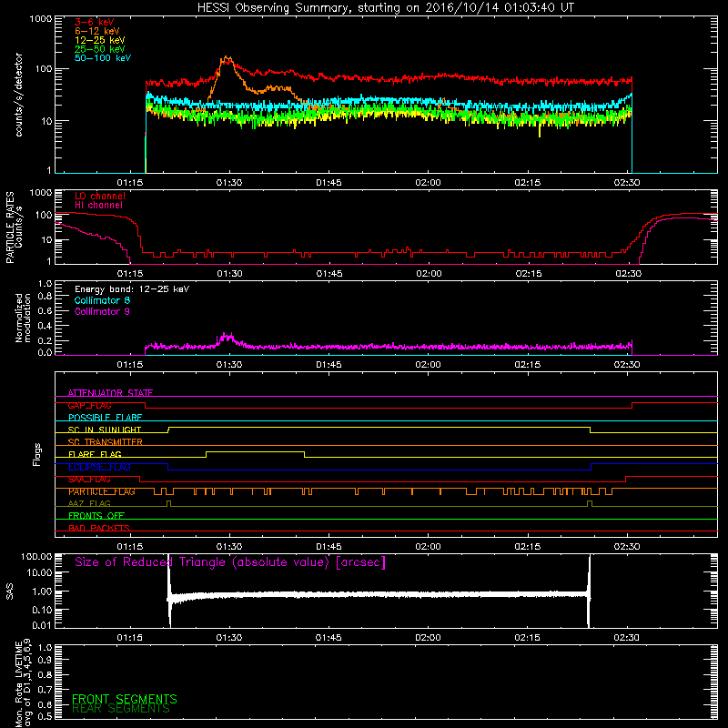Click 01:45 tick label under the modulation plot
The width and height of the screenshot is (728, 728).
(329, 365)
